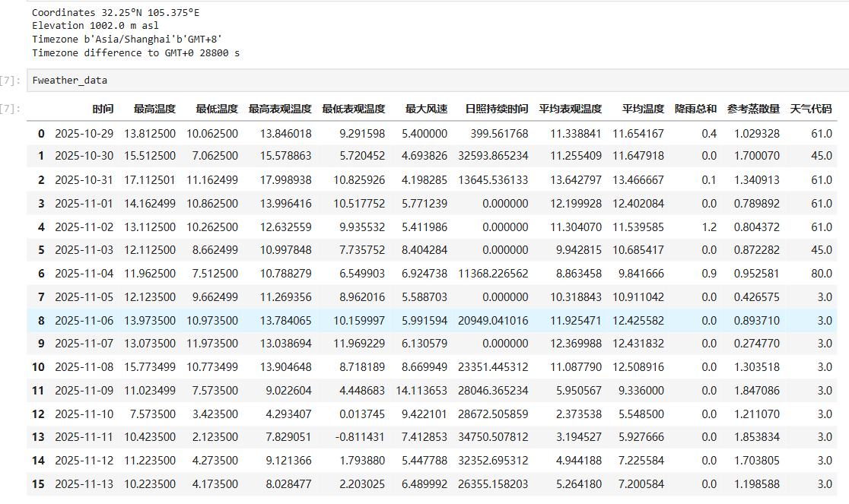Click the 参考蒸散量 column header

coord(753,109)
